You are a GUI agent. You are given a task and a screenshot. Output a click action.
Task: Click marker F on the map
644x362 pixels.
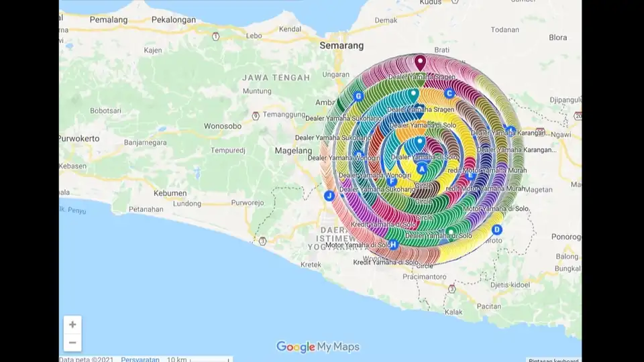coord(392,181)
